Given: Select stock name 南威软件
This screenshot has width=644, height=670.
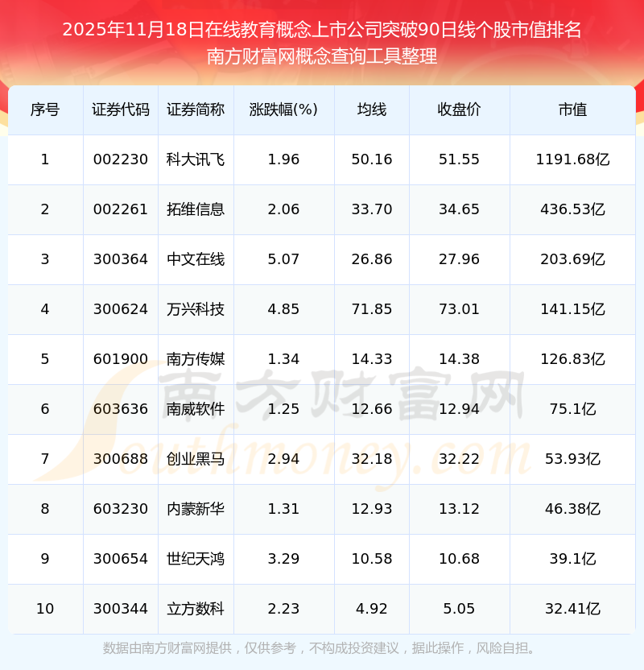Looking at the screenshot, I should pos(196,409).
